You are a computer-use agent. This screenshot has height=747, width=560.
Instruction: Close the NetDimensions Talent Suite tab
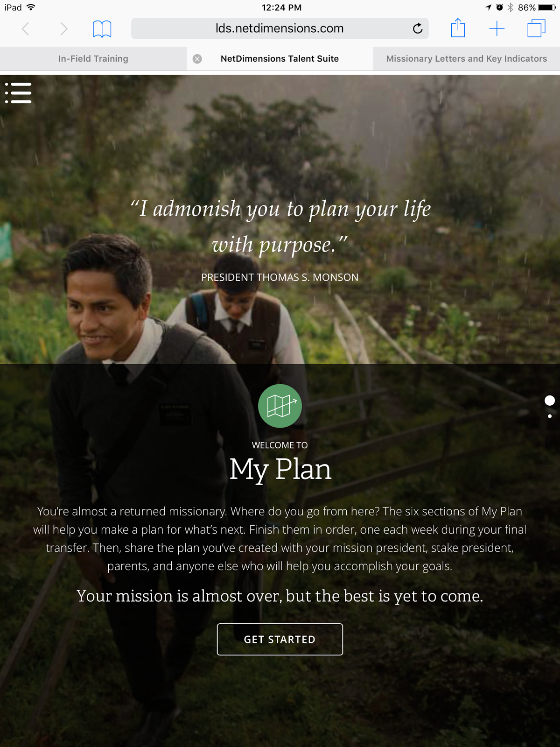point(197,59)
